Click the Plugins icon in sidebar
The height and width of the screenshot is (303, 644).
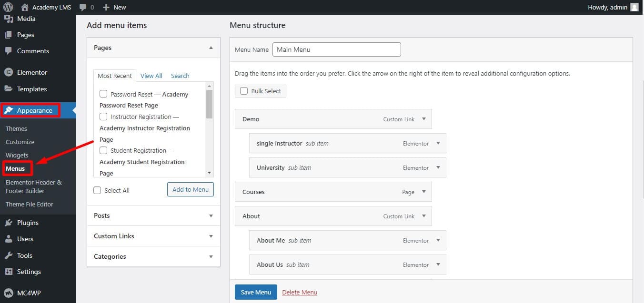tap(8, 223)
